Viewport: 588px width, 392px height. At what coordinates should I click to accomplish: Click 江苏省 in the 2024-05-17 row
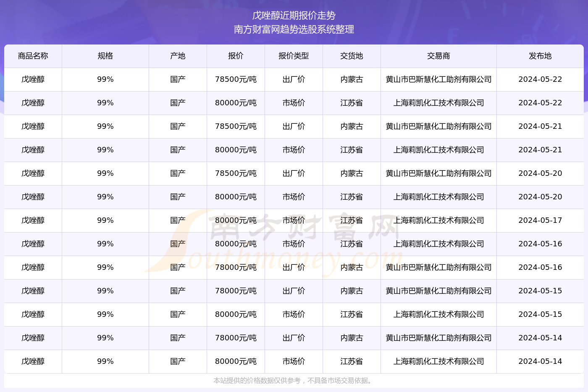[x=352, y=220]
